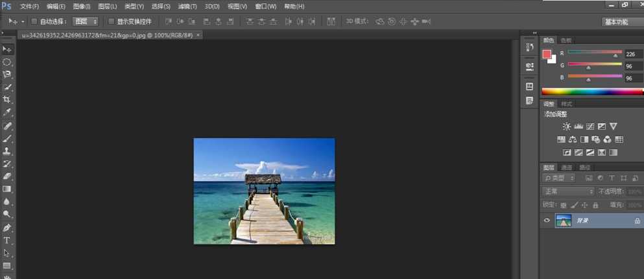Select the Clone Stamp tool
The width and height of the screenshot is (644, 279).
[7, 151]
